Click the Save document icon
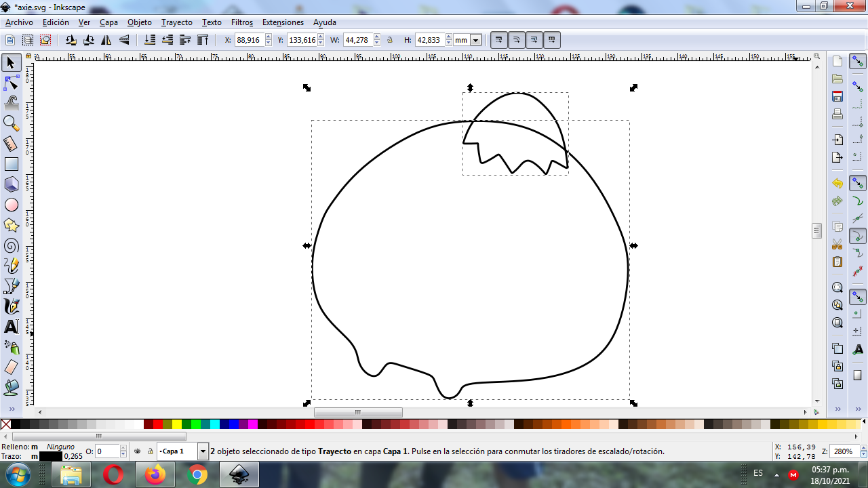Viewport: 868px width, 488px height. (837, 96)
